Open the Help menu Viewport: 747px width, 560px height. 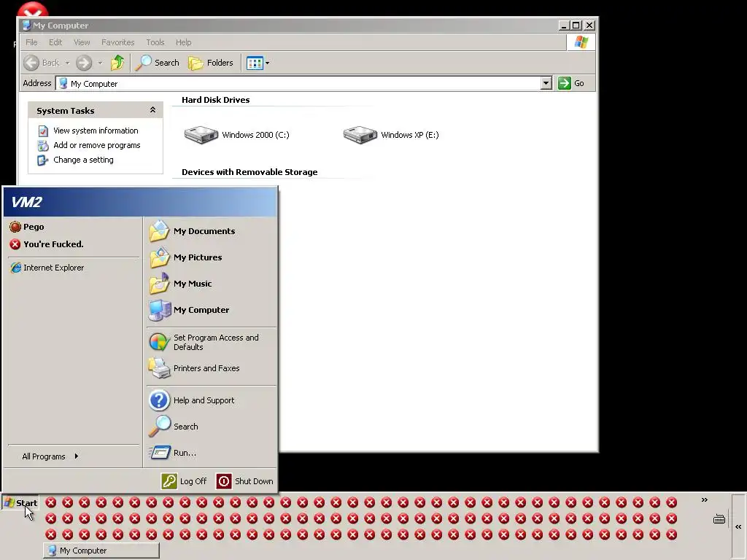coord(183,42)
